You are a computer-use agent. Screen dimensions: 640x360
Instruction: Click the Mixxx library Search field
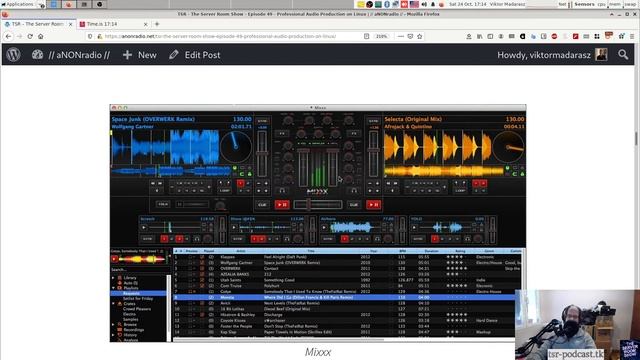[139, 270]
